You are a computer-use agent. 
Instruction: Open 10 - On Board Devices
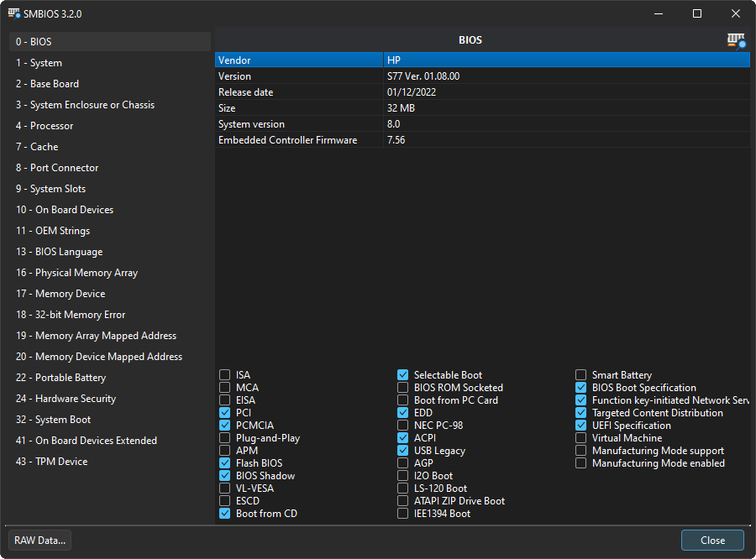coord(110,210)
